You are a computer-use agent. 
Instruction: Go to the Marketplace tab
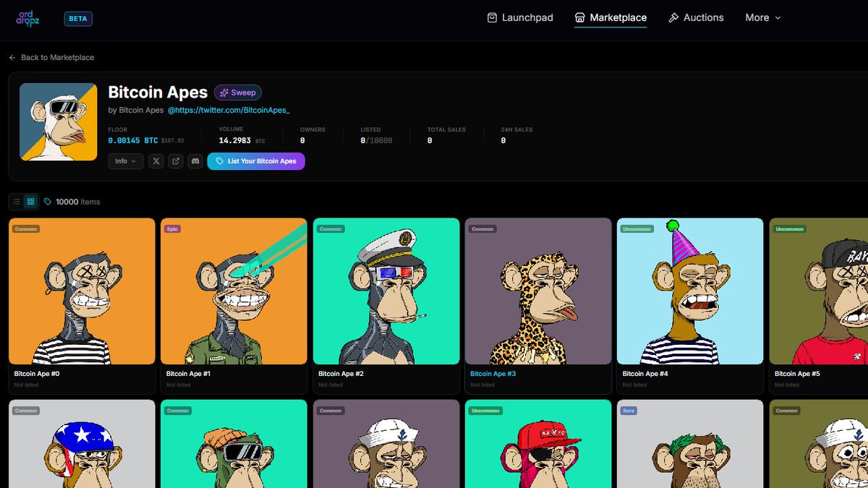pyautogui.click(x=610, y=17)
